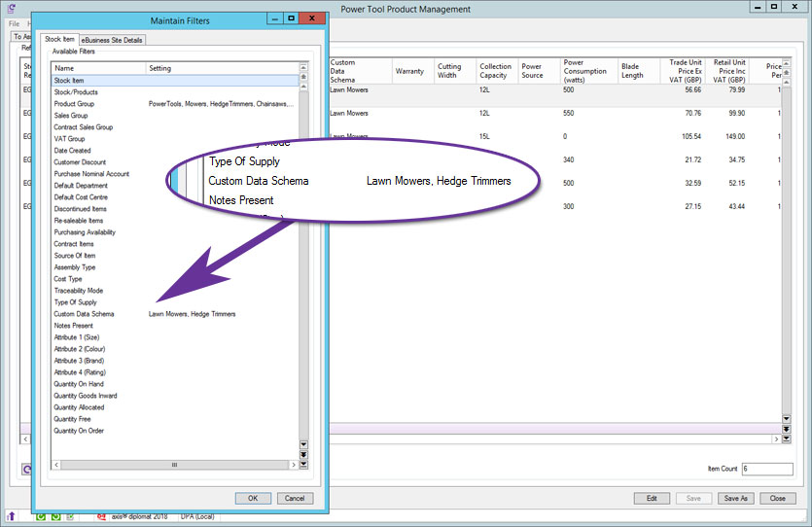Select the Stock Item filter row

click(x=175, y=81)
